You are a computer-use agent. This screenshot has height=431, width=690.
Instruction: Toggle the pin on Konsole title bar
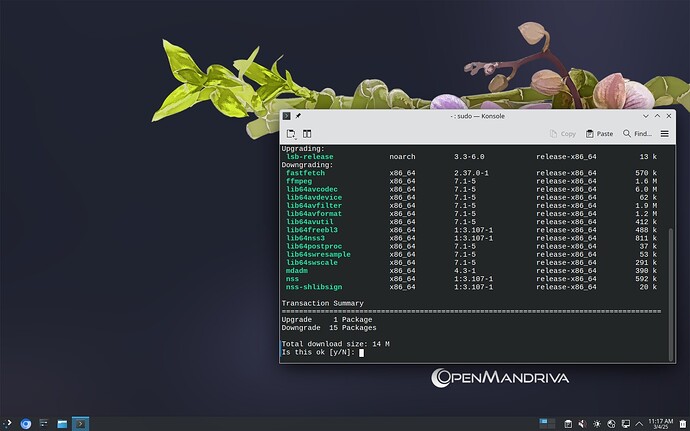[x=298, y=116]
